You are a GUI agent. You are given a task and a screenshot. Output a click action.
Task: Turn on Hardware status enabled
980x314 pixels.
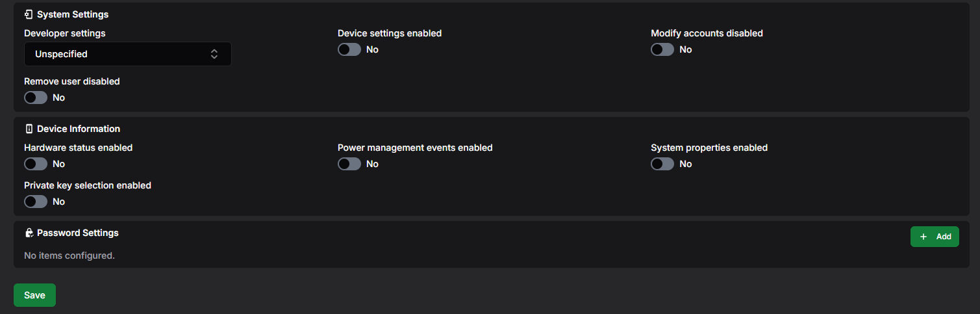click(x=36, y=164)
